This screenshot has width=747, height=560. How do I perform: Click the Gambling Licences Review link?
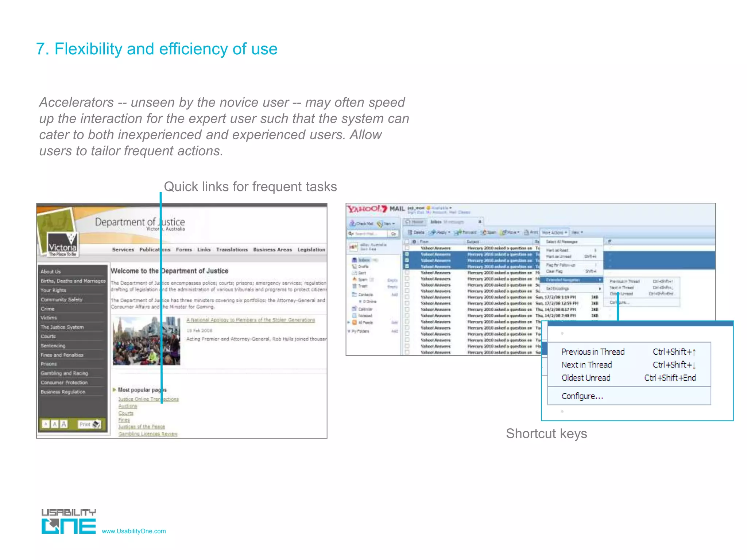(x=148, y=434)
